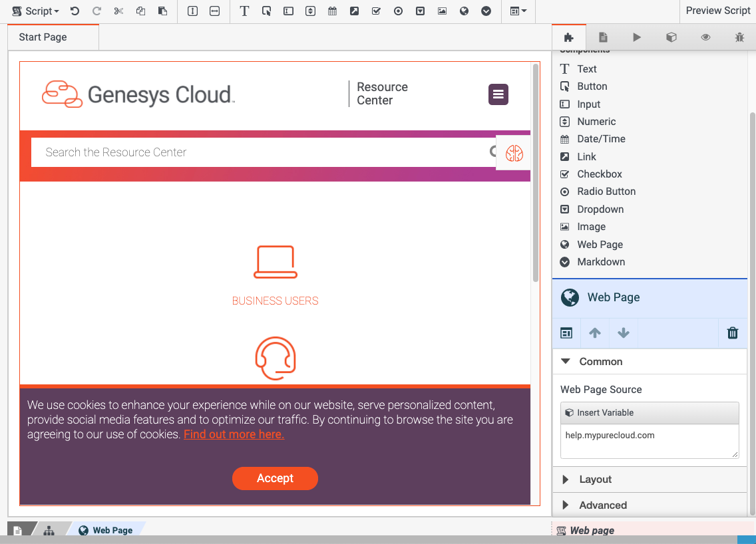Click the cut (scissors) icon in the toolbar
Viewport: 756px width, 544px height.
coord(118,11)
